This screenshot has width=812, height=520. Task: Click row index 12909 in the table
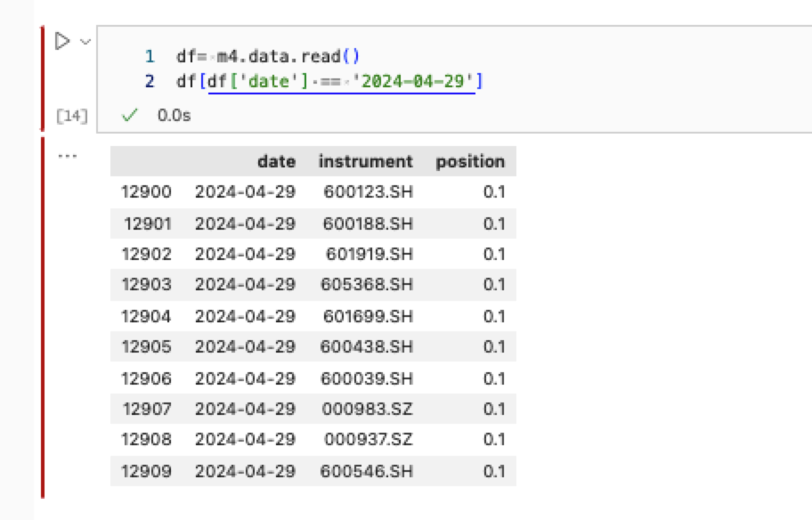click(146, 470)
